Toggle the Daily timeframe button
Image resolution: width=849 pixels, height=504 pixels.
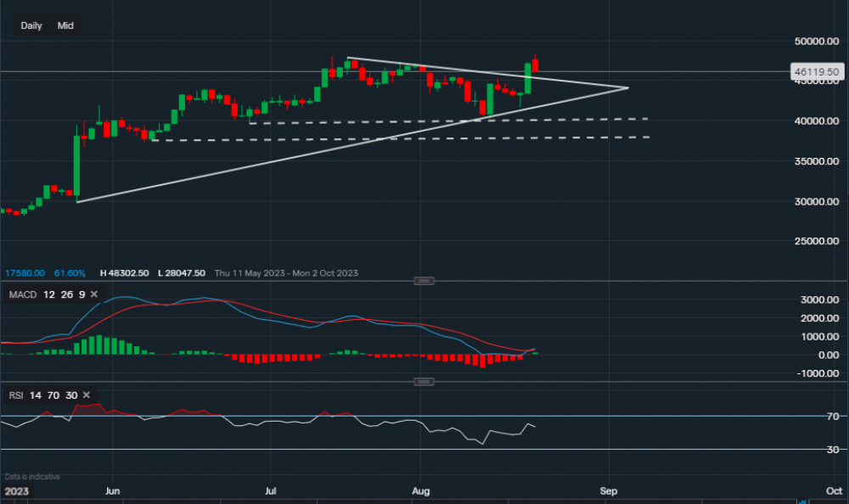(x=31, y=25)
